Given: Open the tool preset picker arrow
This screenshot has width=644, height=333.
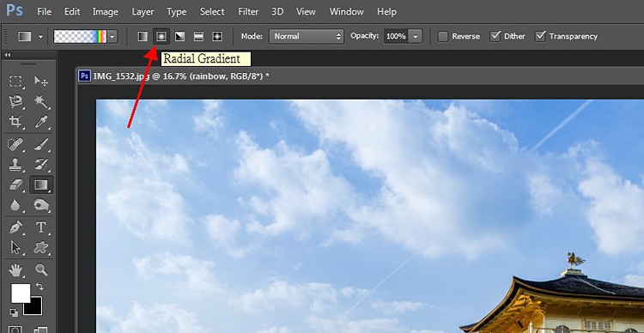Looking at the screenshot, I should (40, 37).
